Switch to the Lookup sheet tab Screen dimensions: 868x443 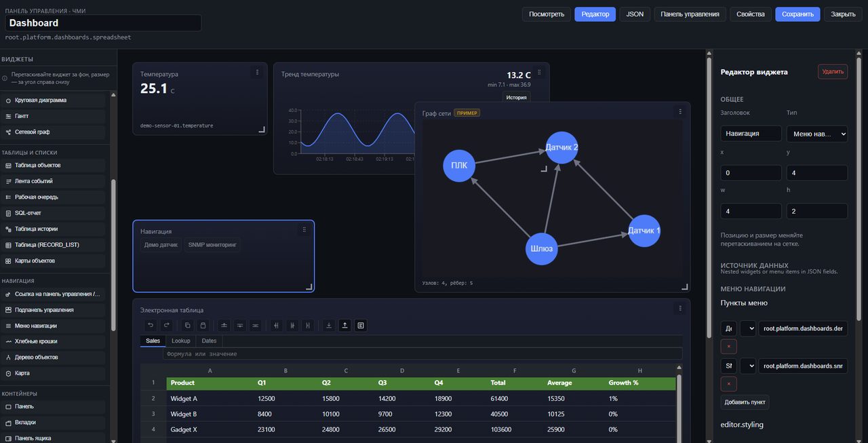[181, 341]
